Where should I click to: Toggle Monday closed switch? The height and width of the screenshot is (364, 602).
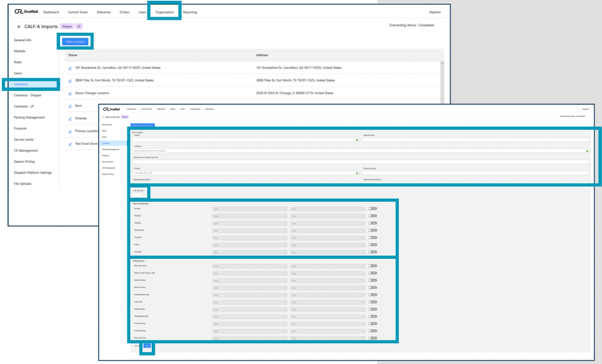coord(372,216)
